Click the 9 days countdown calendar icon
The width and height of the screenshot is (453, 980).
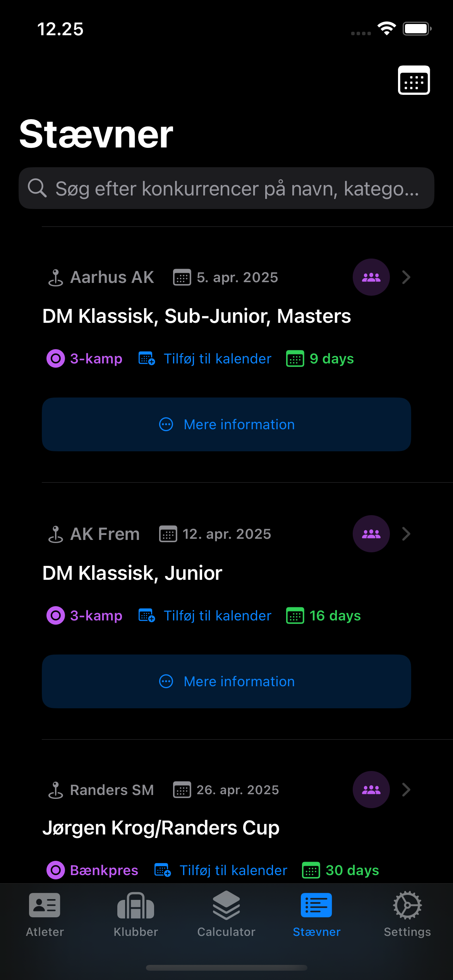coord(295,358)
